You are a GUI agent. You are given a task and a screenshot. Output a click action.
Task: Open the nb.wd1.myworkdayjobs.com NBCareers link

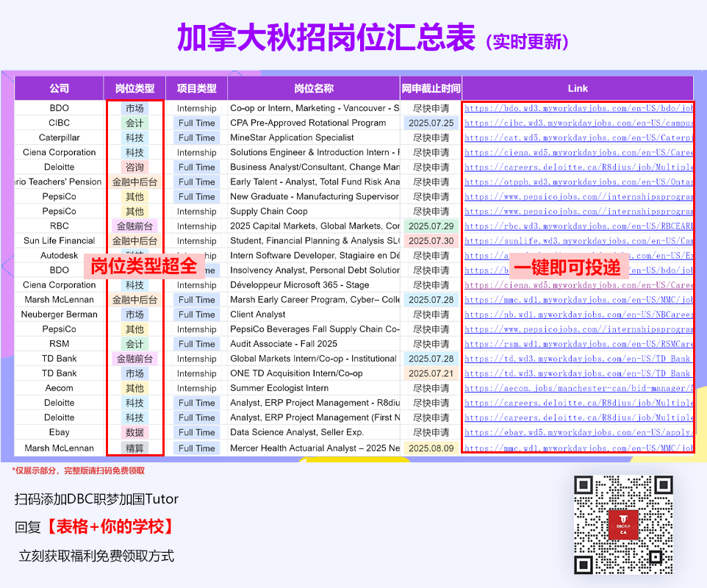578,315
